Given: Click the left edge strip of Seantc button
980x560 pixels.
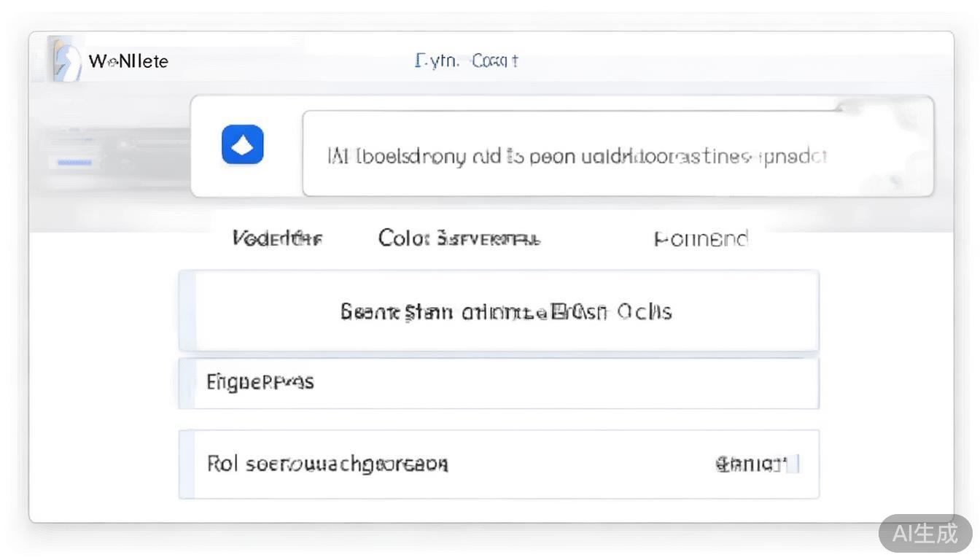Looking at the screenshot, I should pos(187,311).
